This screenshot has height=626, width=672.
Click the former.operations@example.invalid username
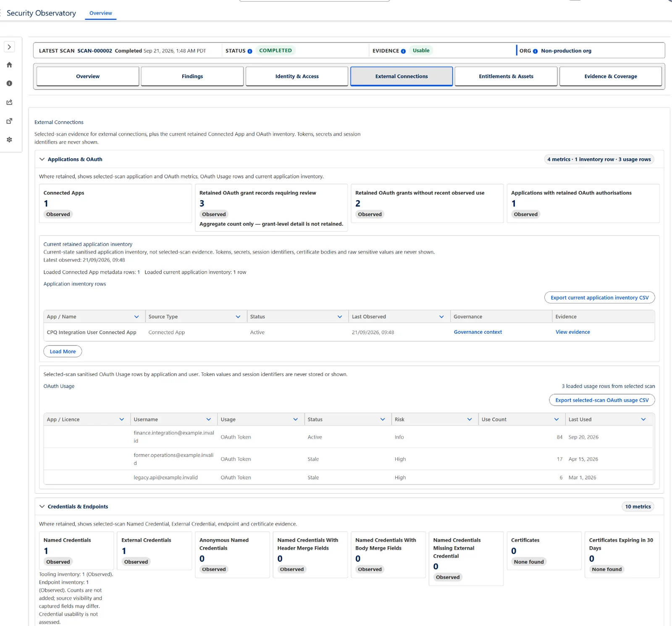pyautogui.click(x=173, y=459)
